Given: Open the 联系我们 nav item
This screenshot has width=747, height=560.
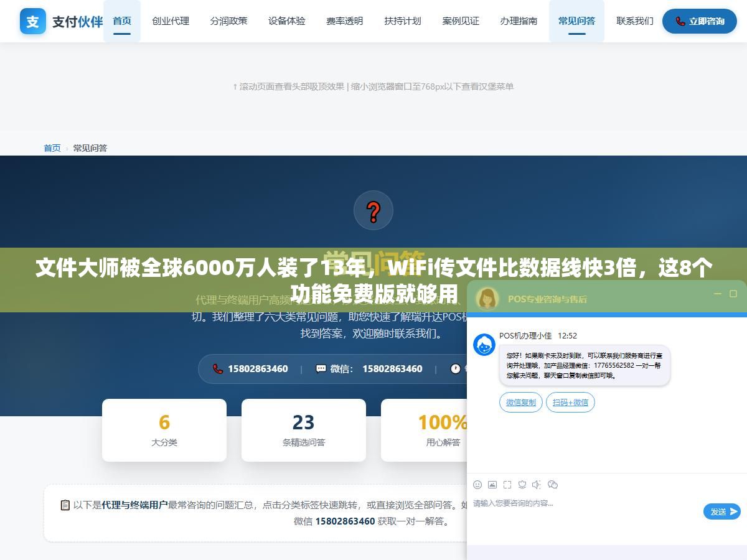Looking at the screenshot, I should click(635, 21).
